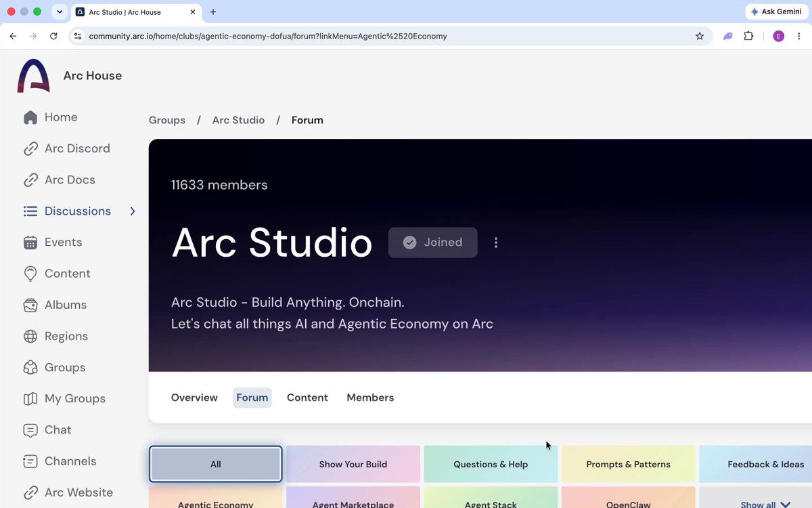
Task: Switch to the Forum tab
Action: [252, 398]
